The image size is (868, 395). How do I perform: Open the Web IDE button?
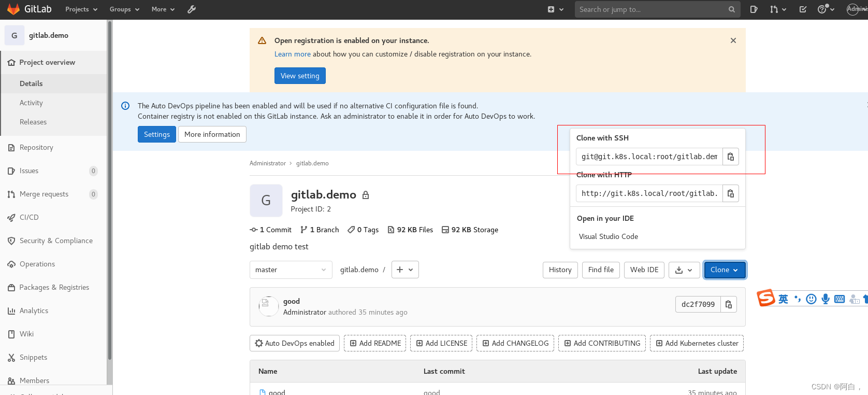[x=644, y=270]
